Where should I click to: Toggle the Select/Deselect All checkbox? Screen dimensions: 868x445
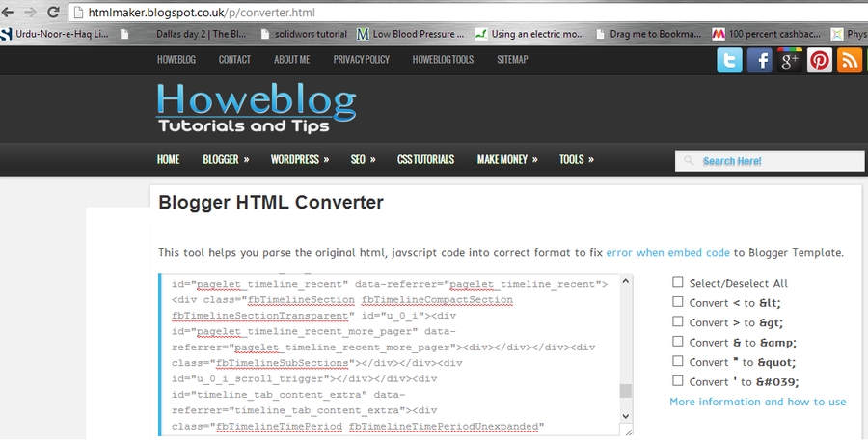pos(678,283)
